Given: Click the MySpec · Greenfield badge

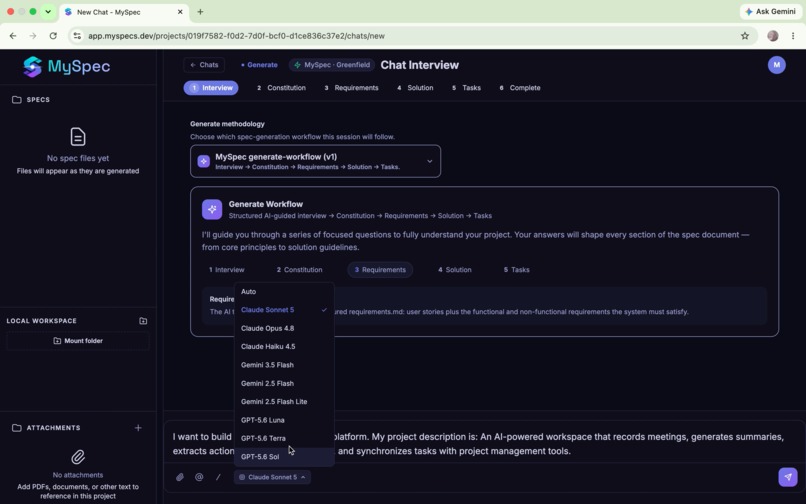Looking at the screenshot, I should pos(332,65).
